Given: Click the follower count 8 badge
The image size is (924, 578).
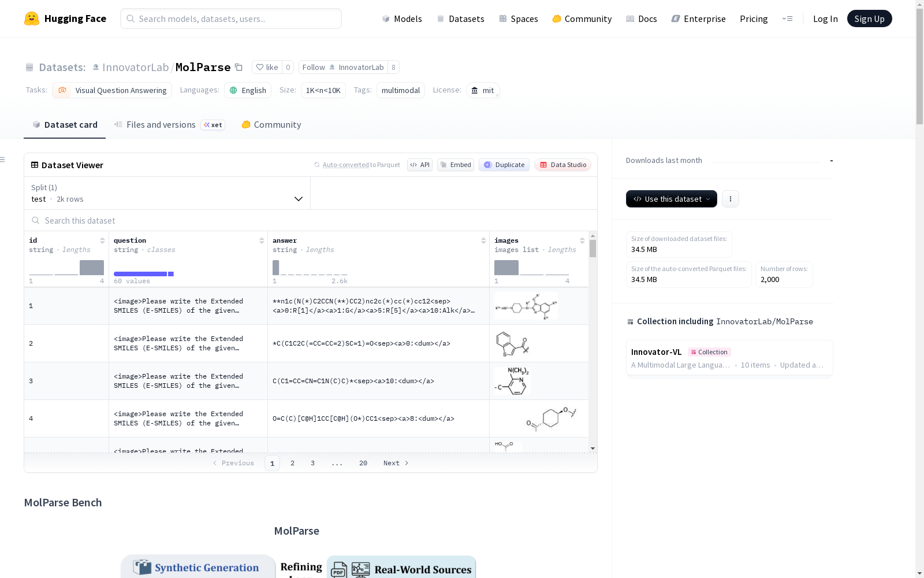Looking at the screenshot, I should point(393,67).
